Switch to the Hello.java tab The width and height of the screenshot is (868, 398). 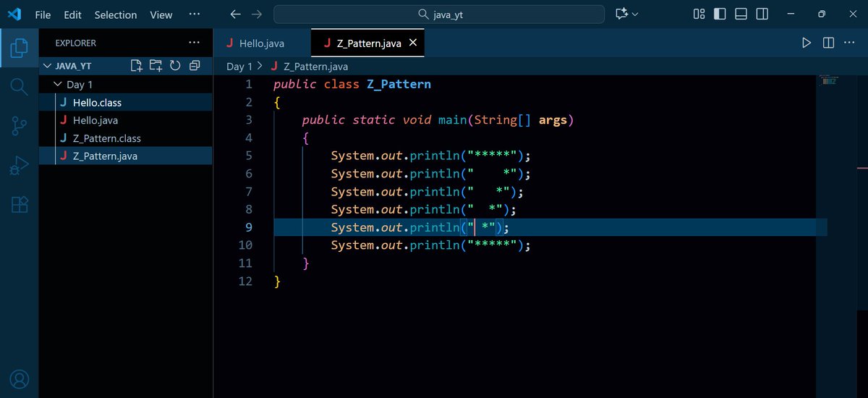pos(262,43)
